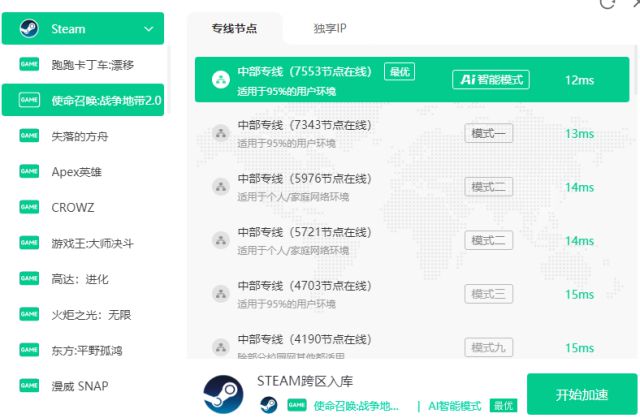Click GAME icon next to Apex英雄

click(x=29, y=171)
